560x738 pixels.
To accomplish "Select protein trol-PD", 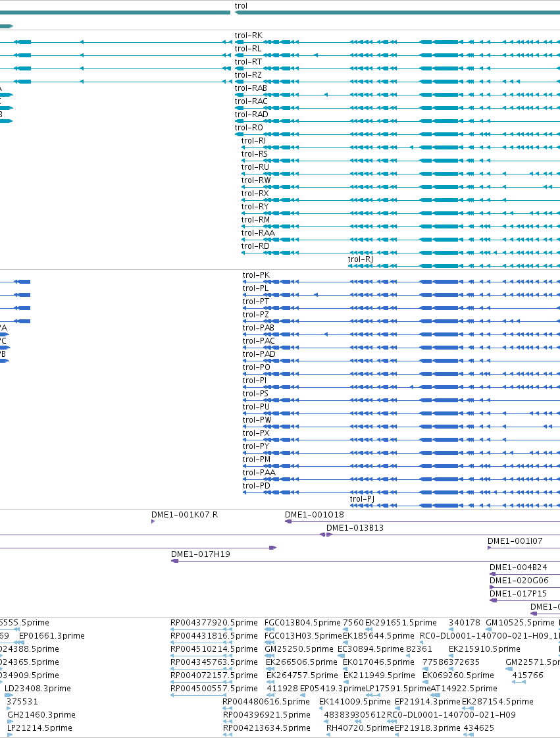I will pos(257,487).
